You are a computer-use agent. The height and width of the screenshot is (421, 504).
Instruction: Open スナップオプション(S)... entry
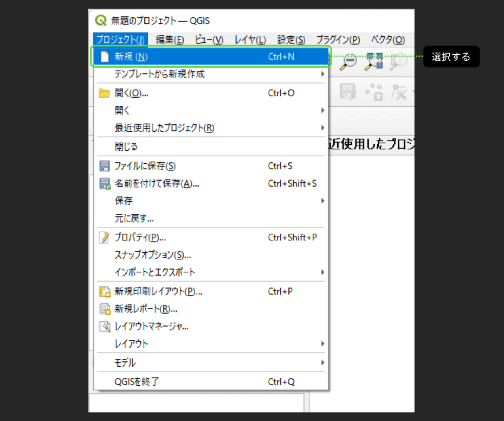211,255
